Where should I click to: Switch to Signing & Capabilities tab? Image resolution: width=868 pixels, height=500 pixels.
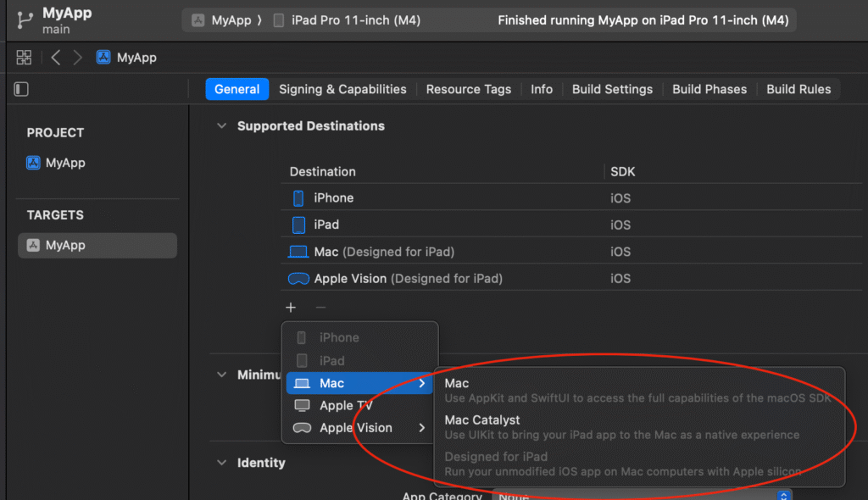[342, 89]
